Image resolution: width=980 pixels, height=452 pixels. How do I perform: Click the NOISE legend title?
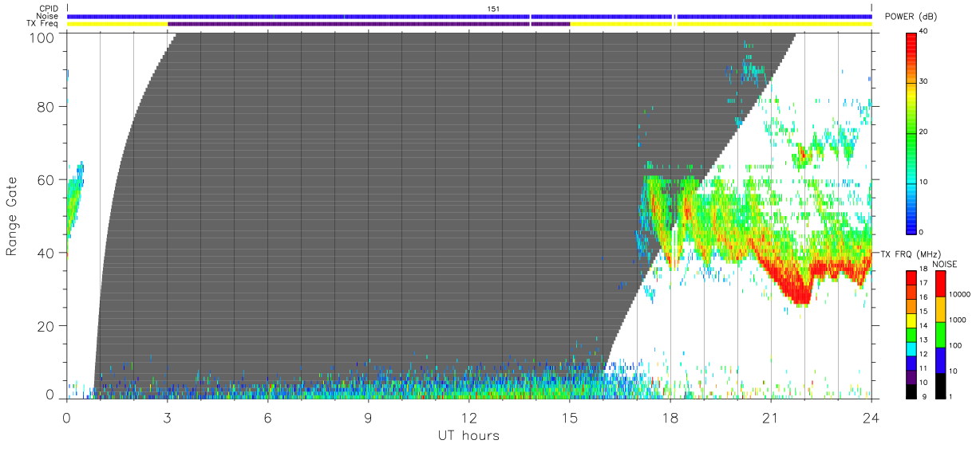945,264
